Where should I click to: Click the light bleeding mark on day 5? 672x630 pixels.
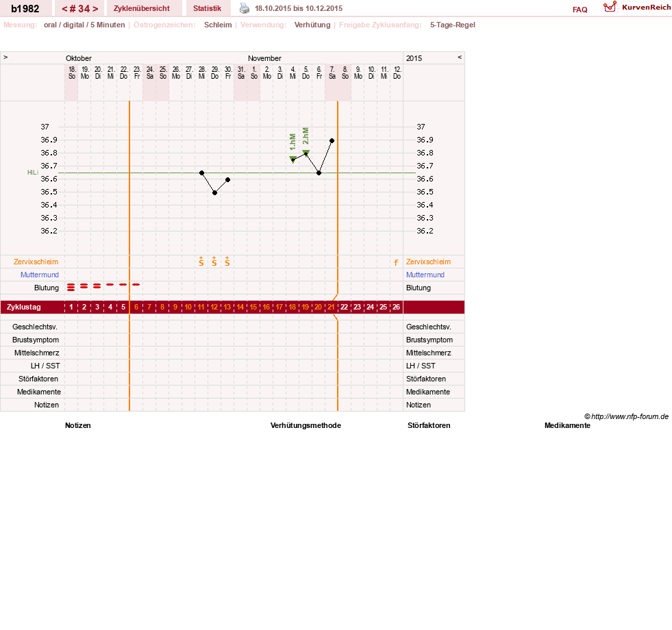(x=123, y=285)
